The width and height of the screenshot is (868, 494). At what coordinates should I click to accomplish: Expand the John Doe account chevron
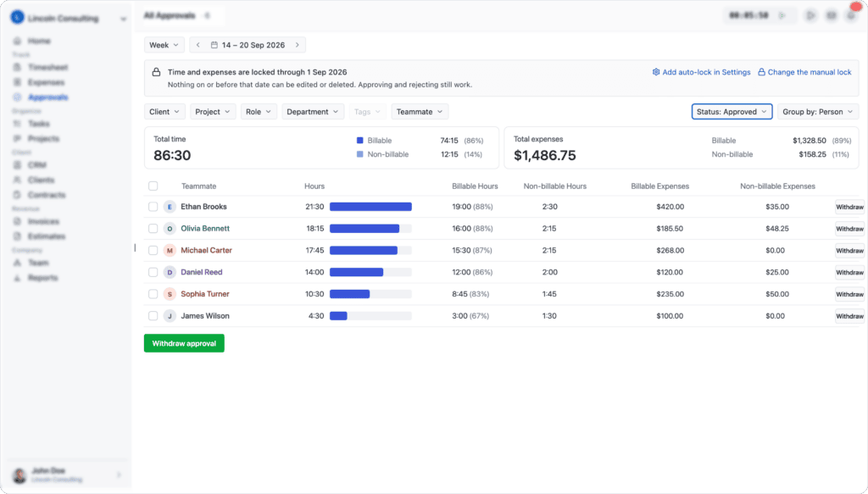tap(119, 475)
